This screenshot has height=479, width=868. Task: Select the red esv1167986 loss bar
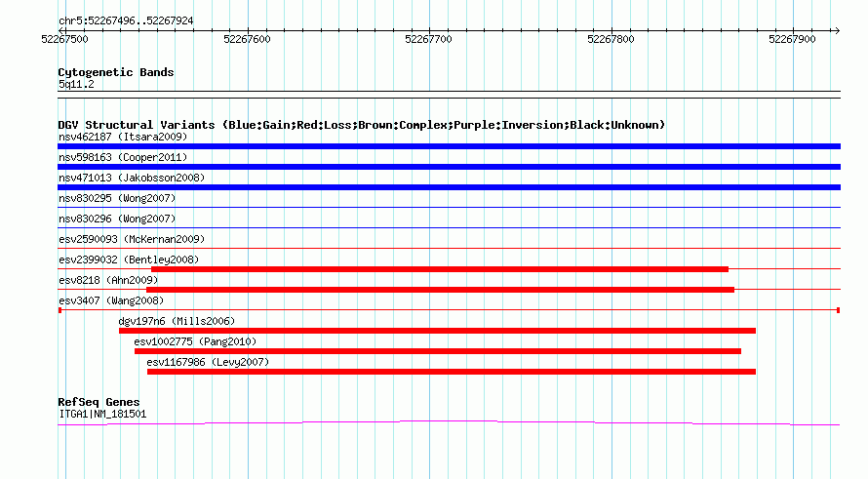pos(452,372)
